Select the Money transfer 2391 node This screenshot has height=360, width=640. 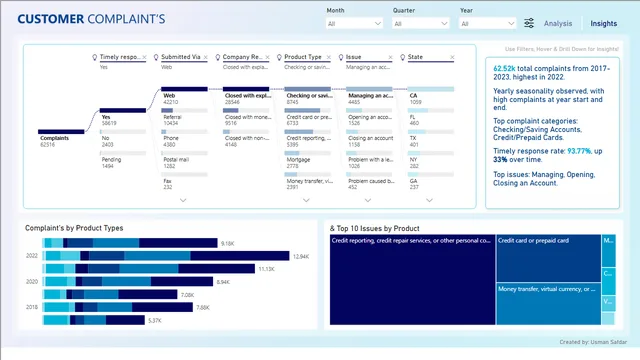308,181
